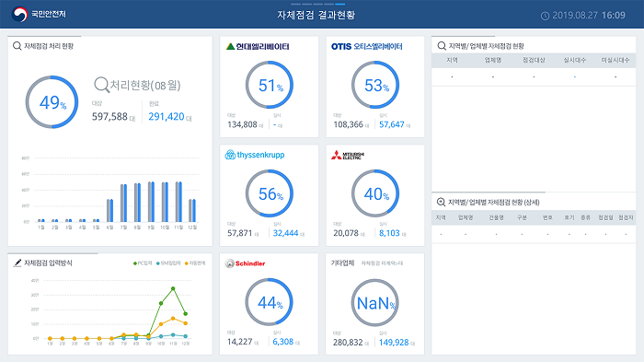Toggle the green PC입력 legend item
The image size is (644, 362).
tap(143, 263)
